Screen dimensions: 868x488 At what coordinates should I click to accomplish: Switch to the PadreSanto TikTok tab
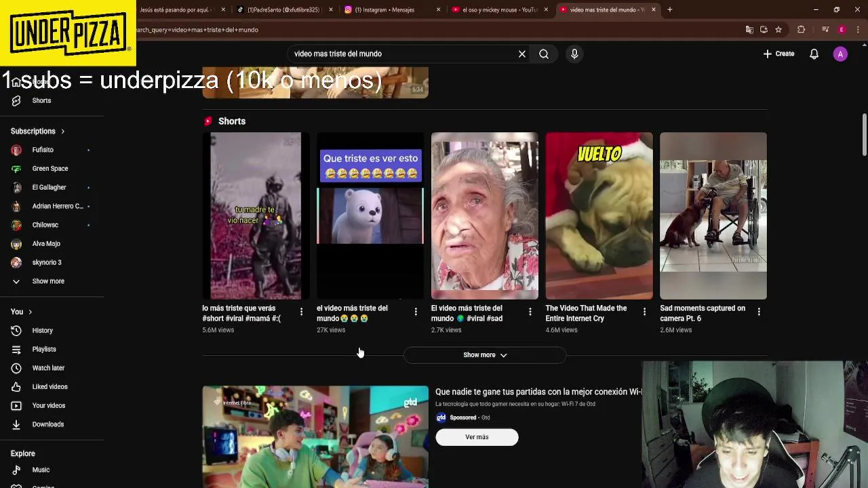point(283,9)
